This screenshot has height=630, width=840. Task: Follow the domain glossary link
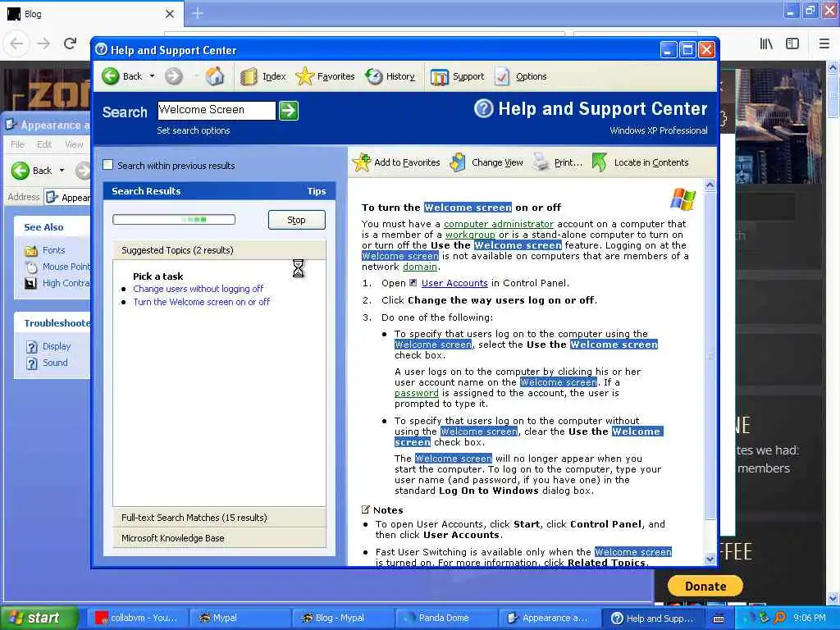420,267
